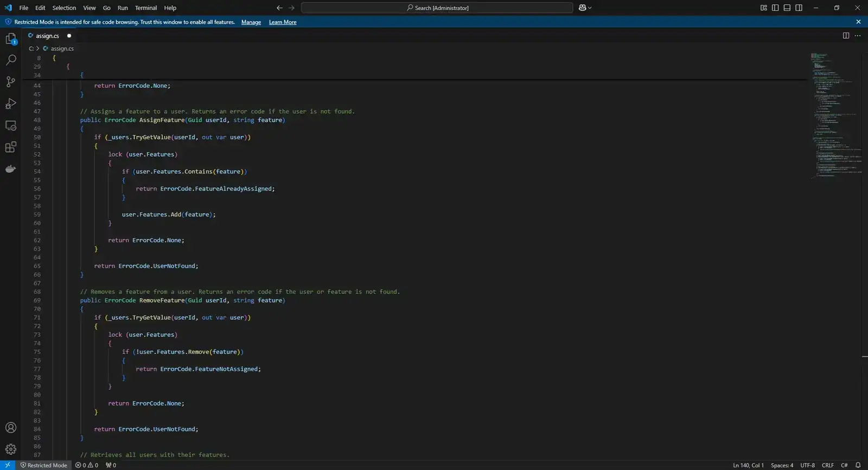868x470 pixels.
Task: Toggle the primary side bar layout button
Action: pyautogui.click(x=775, y=8)
